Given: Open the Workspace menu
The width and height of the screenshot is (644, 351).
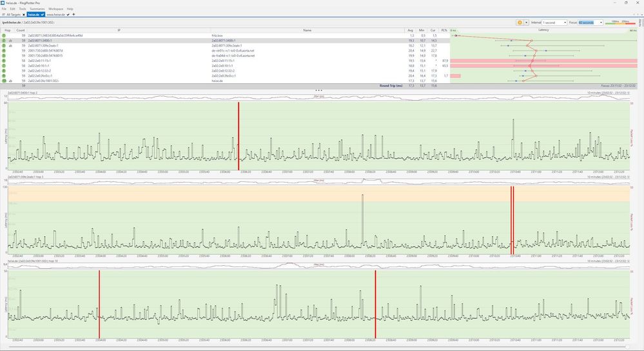Looking at the screenshot, I should 55,8.
